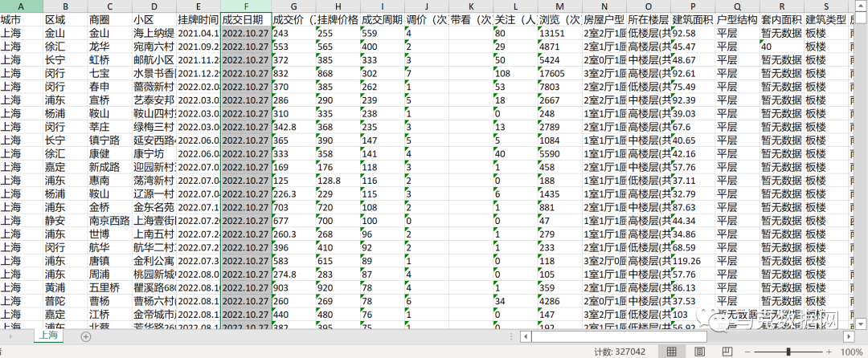868x358 pixels.
Task: Click the 计数: 327042 status bar entry
Action: 620,352
